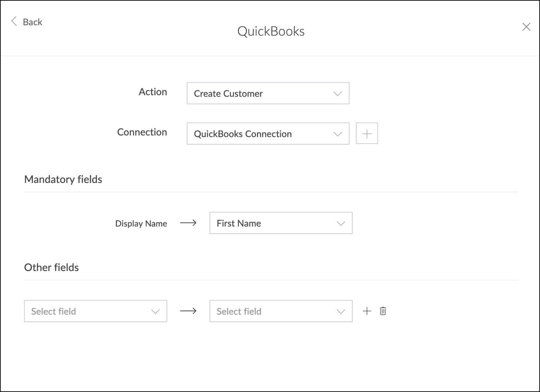The height and width of the screenshot is (392, 540).
Task: Click the Mandatory fields section heading
Action: pos(63,179)
